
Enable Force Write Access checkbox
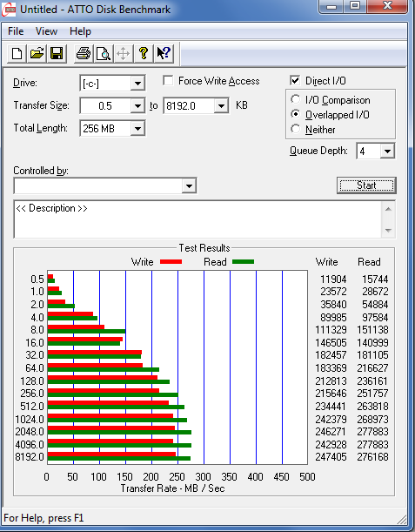pos(168,81)
